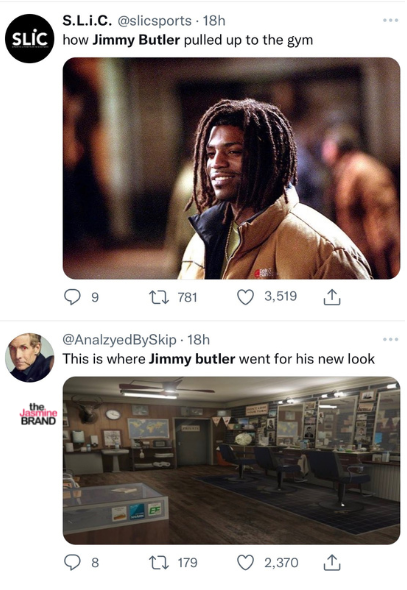Retweet the S.L.i.C. tweet
Image resolution: width=407 pixels, height=590 pixels.
pyautogui.click(x=158, y=297)
